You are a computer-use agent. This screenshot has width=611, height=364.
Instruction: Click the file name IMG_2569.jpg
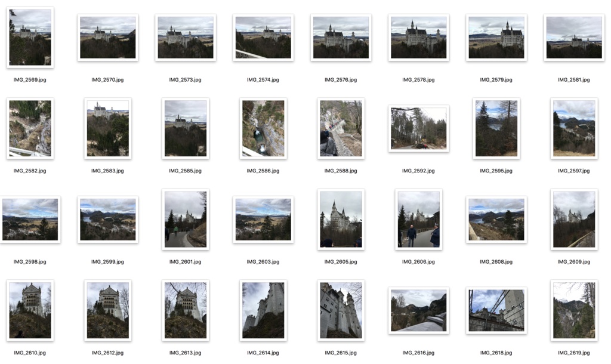30,79
